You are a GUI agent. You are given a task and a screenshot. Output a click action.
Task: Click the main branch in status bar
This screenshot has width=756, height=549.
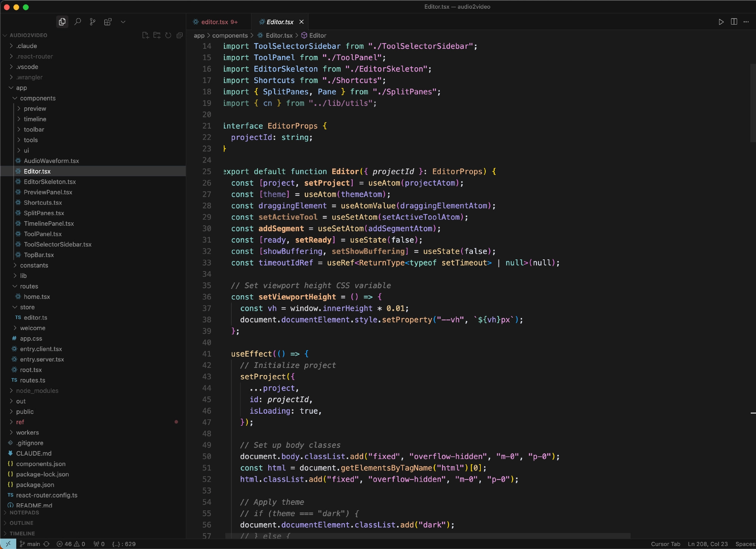pos(30,544)
